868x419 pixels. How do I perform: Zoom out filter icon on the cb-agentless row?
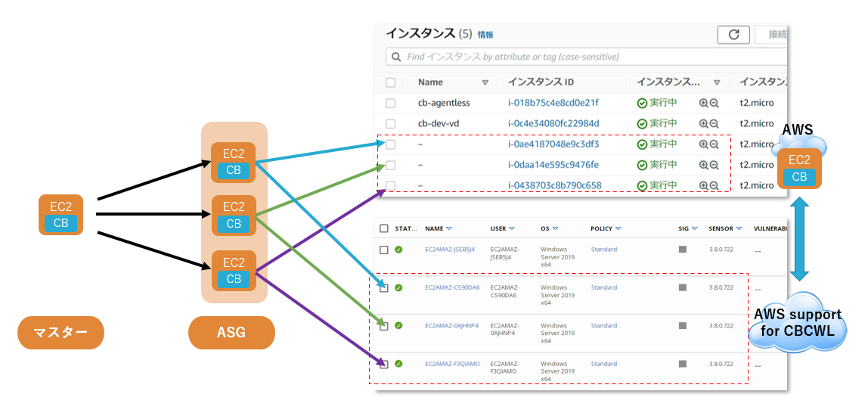714,103
